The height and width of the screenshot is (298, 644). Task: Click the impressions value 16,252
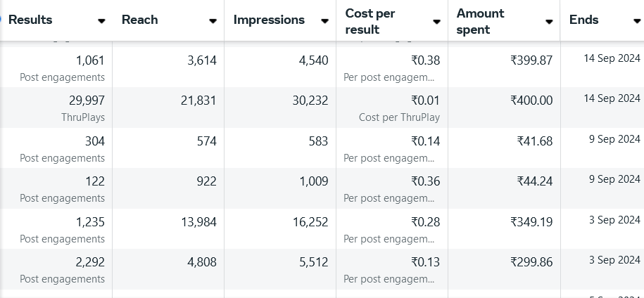310,222
